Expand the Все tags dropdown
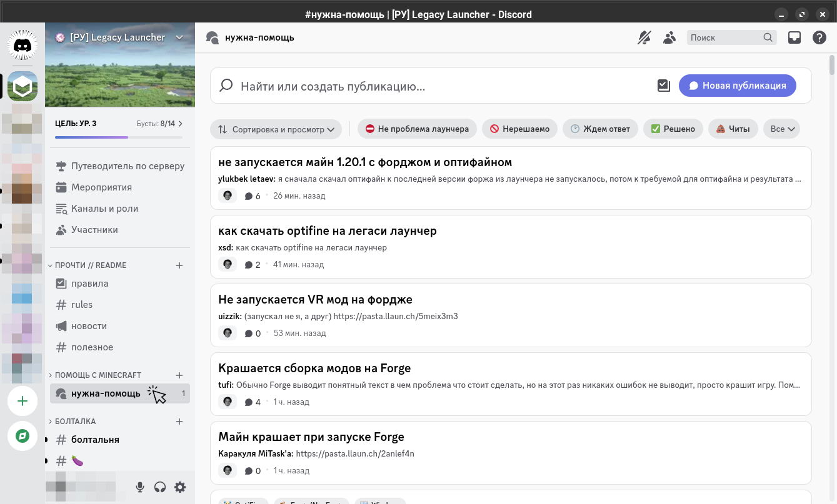This screenshot has width=837, height=504. [x=781, y=129]
